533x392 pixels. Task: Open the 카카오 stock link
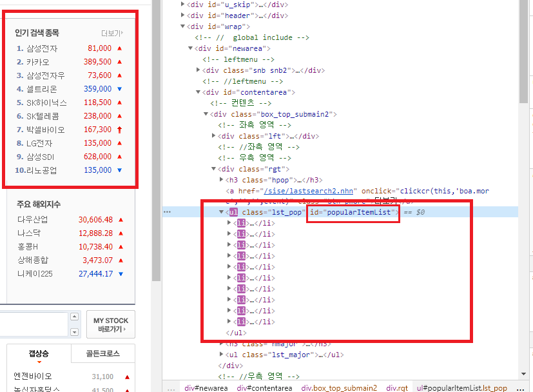38,62
